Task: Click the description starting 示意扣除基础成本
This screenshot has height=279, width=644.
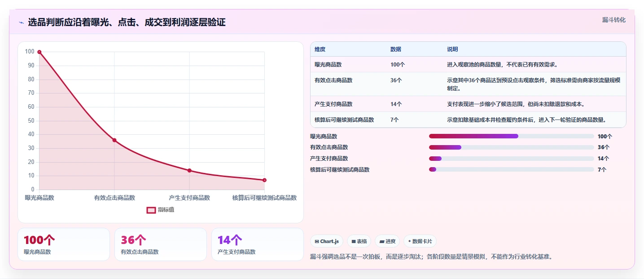Action: [x=526, y=120]
